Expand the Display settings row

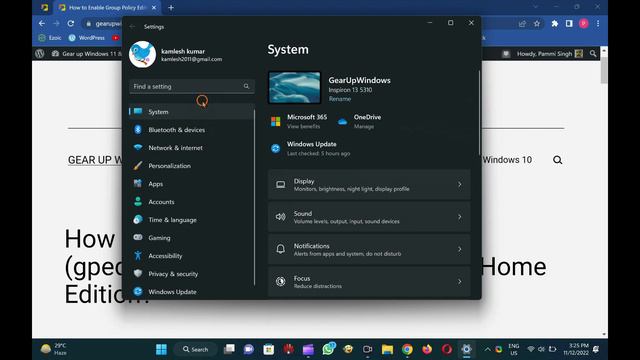pos(369,184)
